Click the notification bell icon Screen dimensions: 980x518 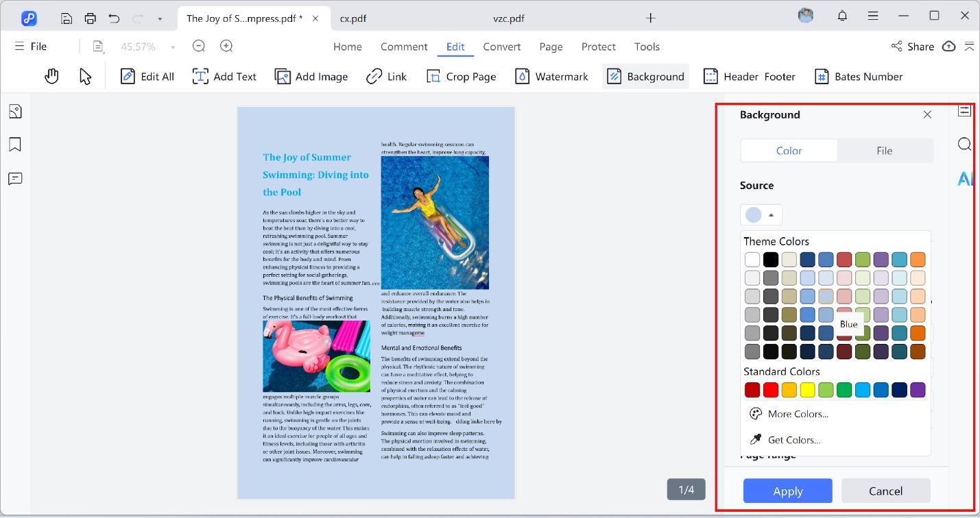[x=842, y=16]
